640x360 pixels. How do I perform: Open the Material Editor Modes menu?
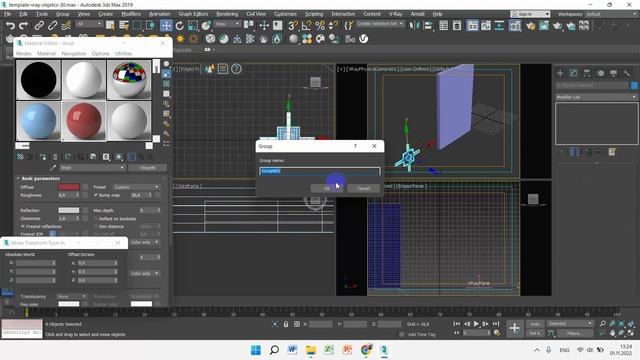tap(23, 53)
